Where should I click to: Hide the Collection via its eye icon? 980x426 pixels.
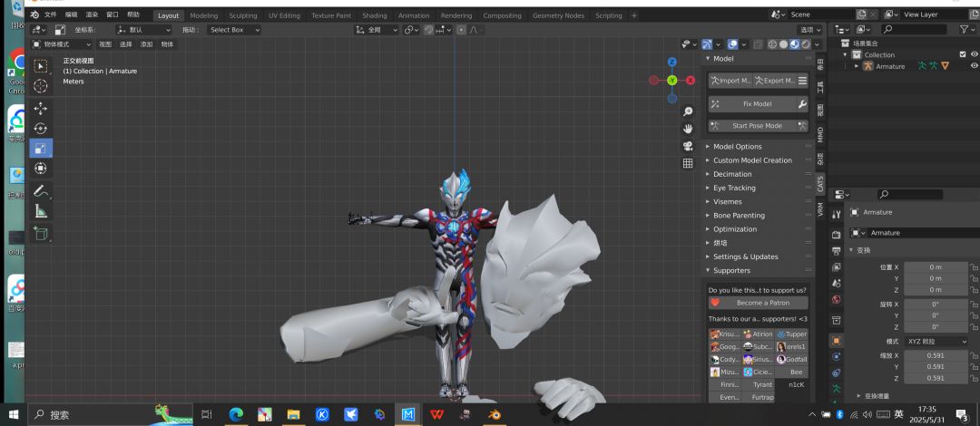point(974,55)
